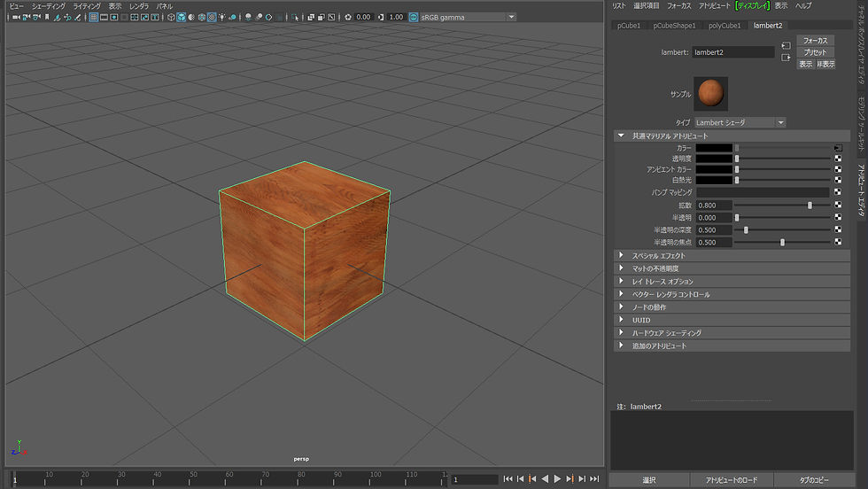Click the アトリビュートのロード button

pyautogui.click(x=732, y=479)
